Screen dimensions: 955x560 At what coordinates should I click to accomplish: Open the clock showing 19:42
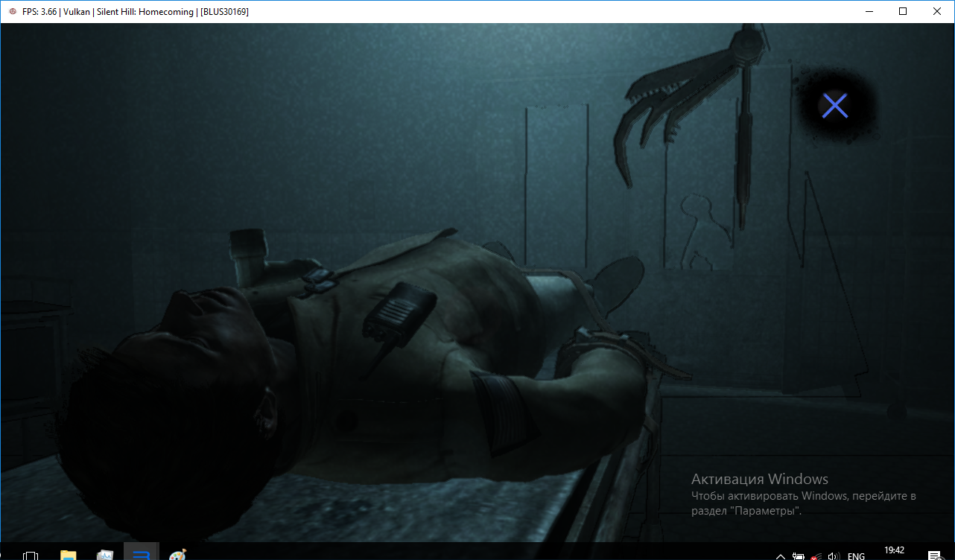click(x=894, y=551)
